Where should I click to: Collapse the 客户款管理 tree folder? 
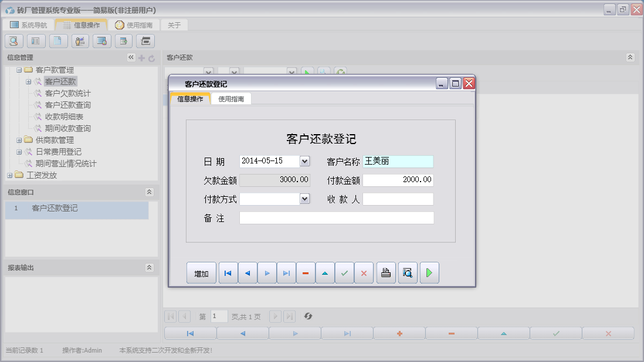[x=19, y=70]
